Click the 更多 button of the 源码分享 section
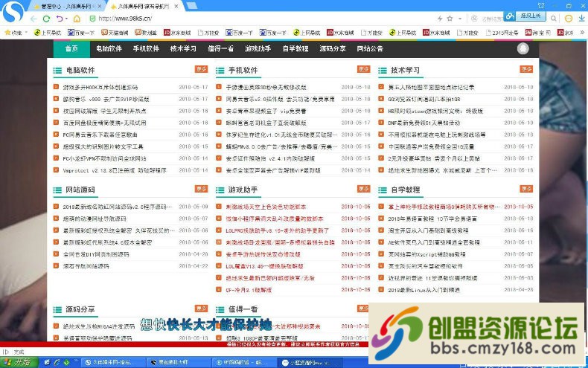The height and width of the screenshot is (368, 588). click(x=202, y=309)
